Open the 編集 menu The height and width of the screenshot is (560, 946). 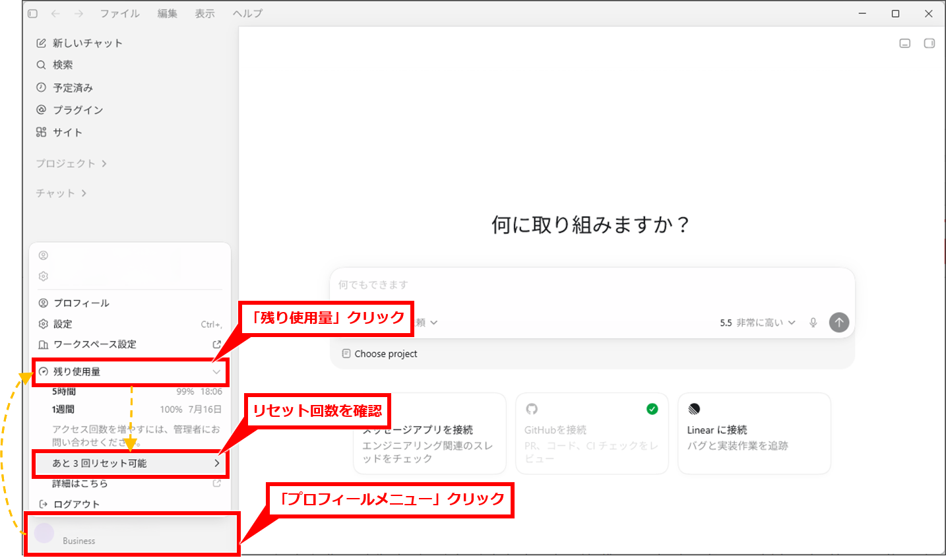(x=168, y=13)
